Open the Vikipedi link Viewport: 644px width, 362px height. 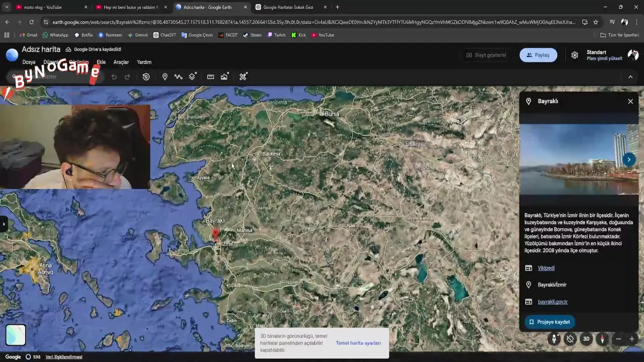[x=546, y=268]
